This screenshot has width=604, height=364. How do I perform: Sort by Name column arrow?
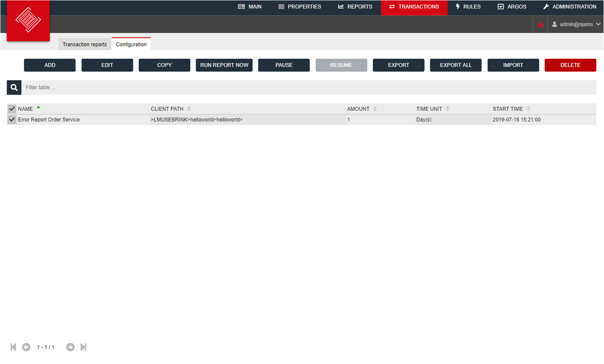pyautogui.click(x=38, y=108)
